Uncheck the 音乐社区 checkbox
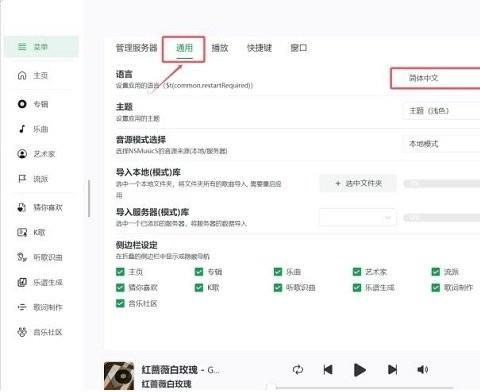Screen dimensions: 480x392 [x=120, y=303]
